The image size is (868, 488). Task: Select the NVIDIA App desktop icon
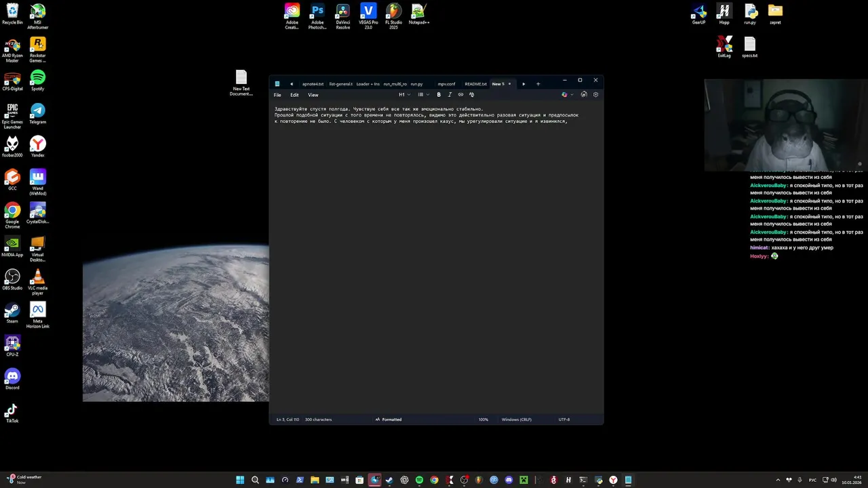[x=12, y=247]
